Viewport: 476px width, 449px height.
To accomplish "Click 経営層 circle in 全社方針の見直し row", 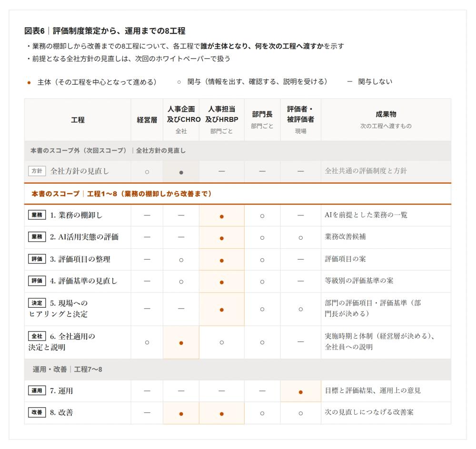I will [x=147, y=172].
